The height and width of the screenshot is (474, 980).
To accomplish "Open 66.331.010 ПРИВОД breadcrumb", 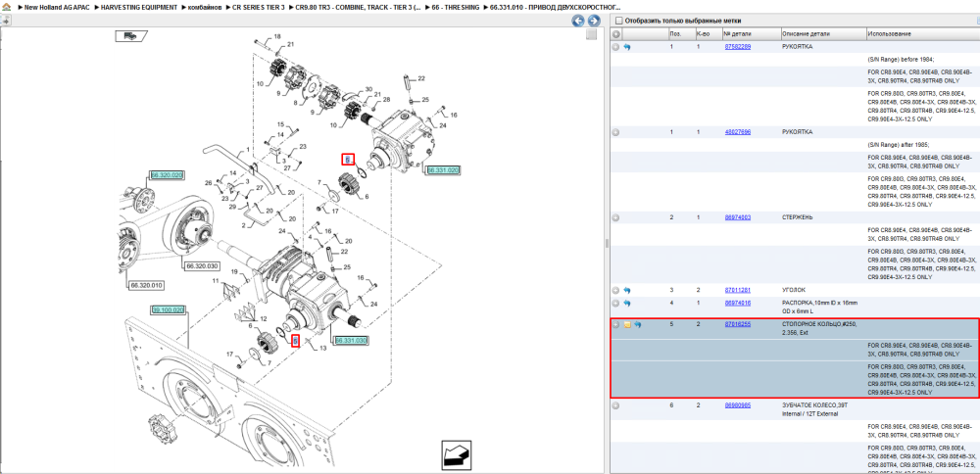I will click(x=557, y=6).
